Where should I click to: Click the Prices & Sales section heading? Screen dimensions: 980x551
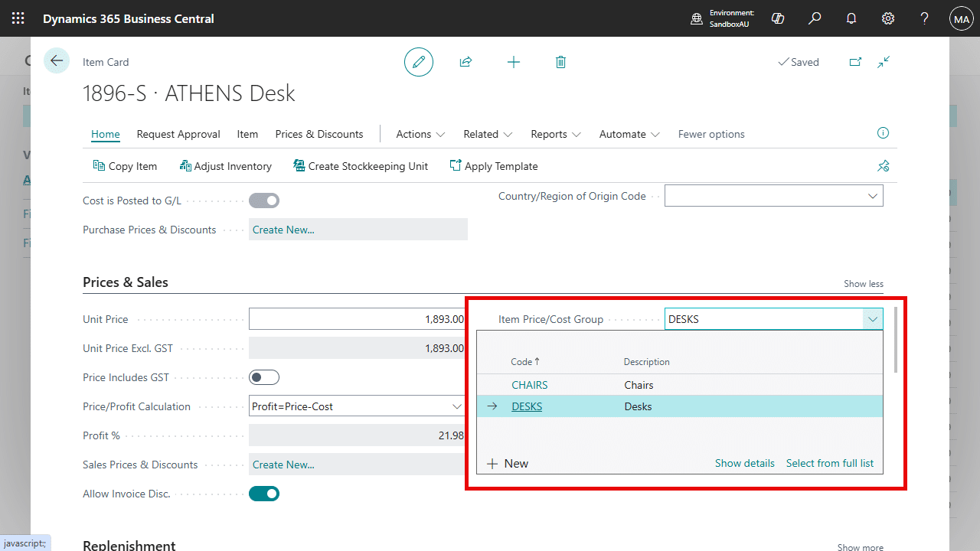click(x=126, y=282)
